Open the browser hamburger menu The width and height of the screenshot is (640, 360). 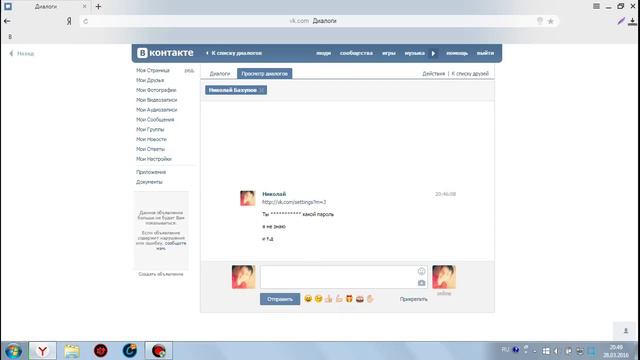pos(596,6)
